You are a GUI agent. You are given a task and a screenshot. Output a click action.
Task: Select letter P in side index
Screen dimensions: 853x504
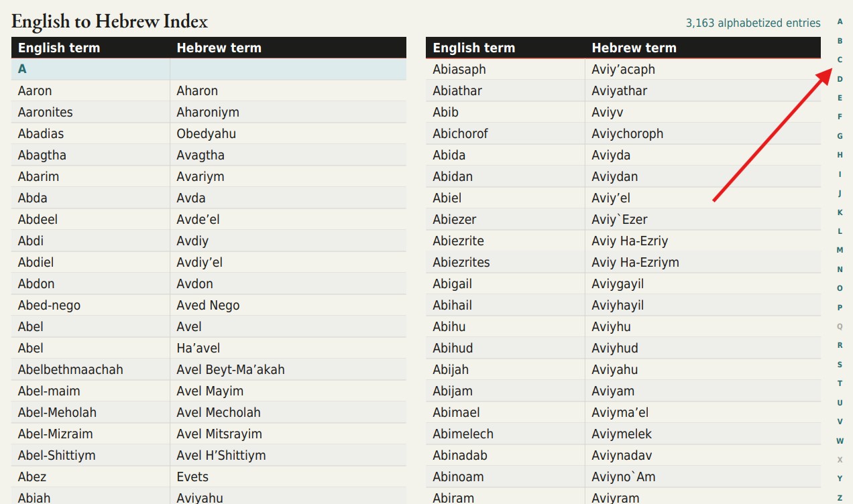(840, 308)
